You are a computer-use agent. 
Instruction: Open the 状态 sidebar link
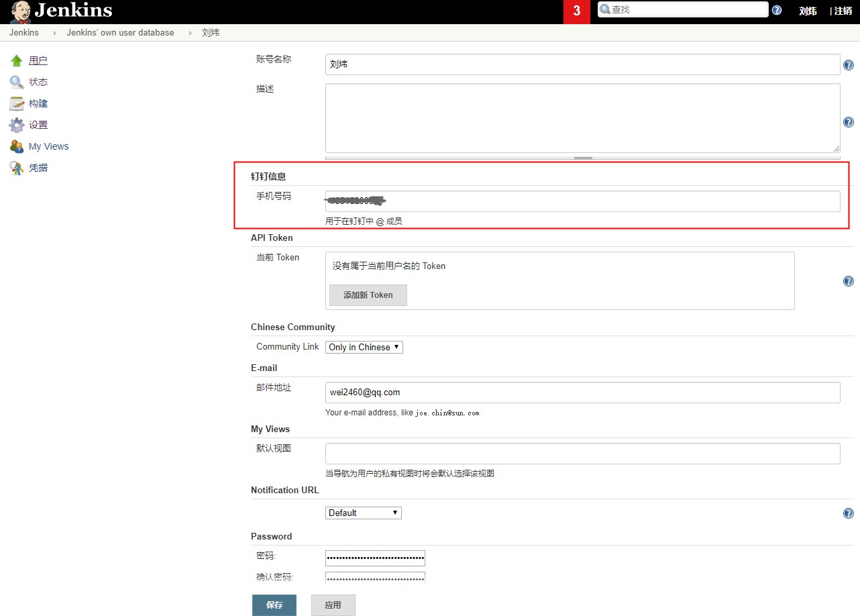38,83
